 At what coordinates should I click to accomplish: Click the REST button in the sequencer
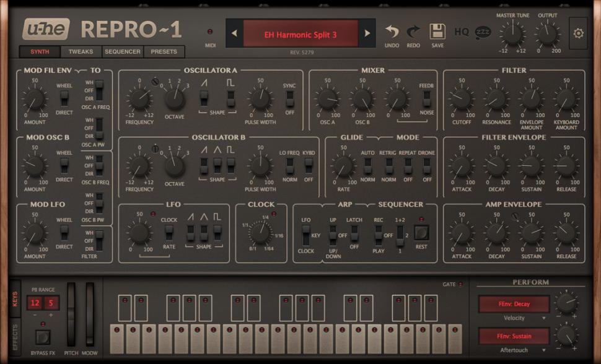[421, 233]
